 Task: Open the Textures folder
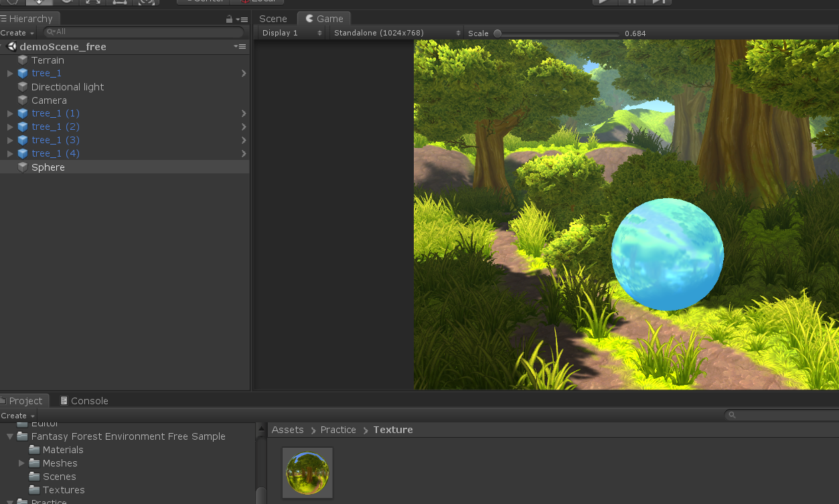pos(64,490)
